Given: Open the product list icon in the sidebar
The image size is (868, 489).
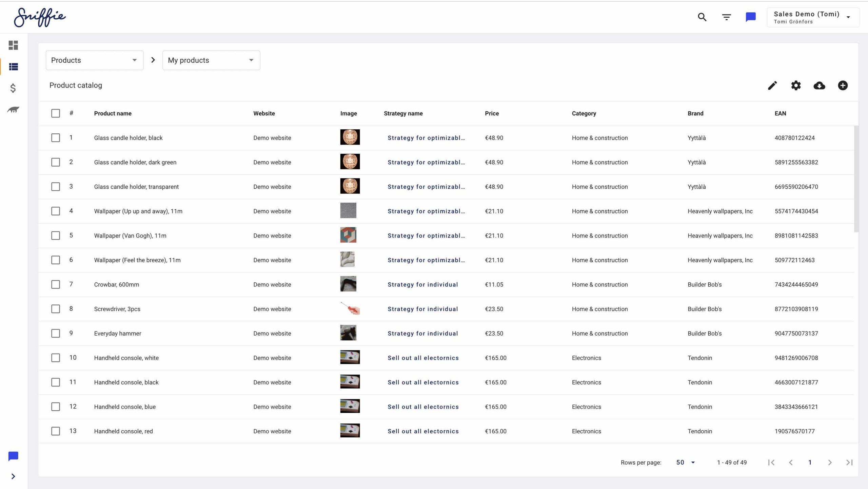Looking at the screenshot, I should click(x=13, y=67).
